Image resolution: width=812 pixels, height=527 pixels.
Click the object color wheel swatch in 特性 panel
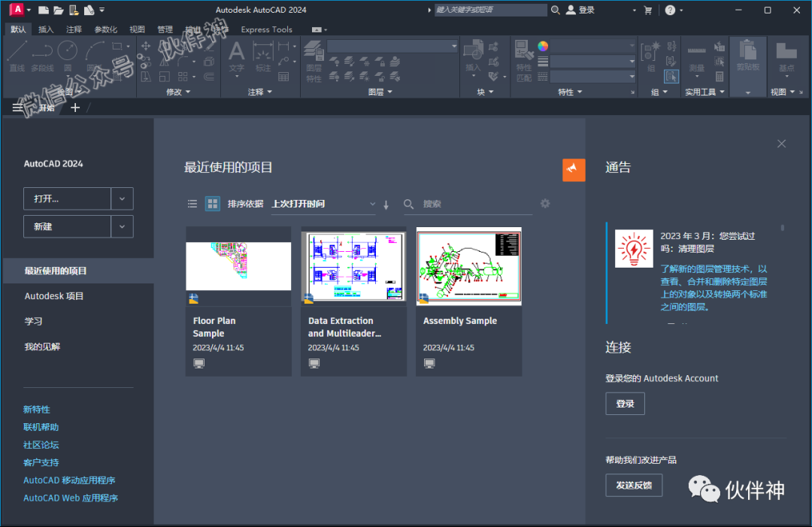[543, 46]
